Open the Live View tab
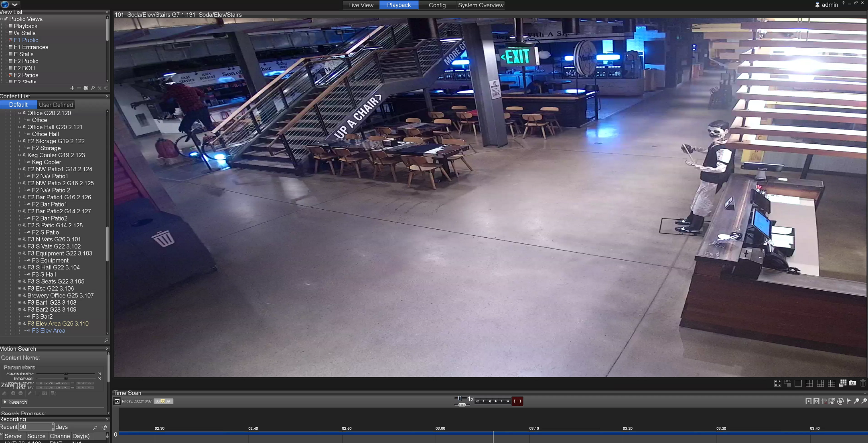Screen dimensions: 868x443 [361, 5]
